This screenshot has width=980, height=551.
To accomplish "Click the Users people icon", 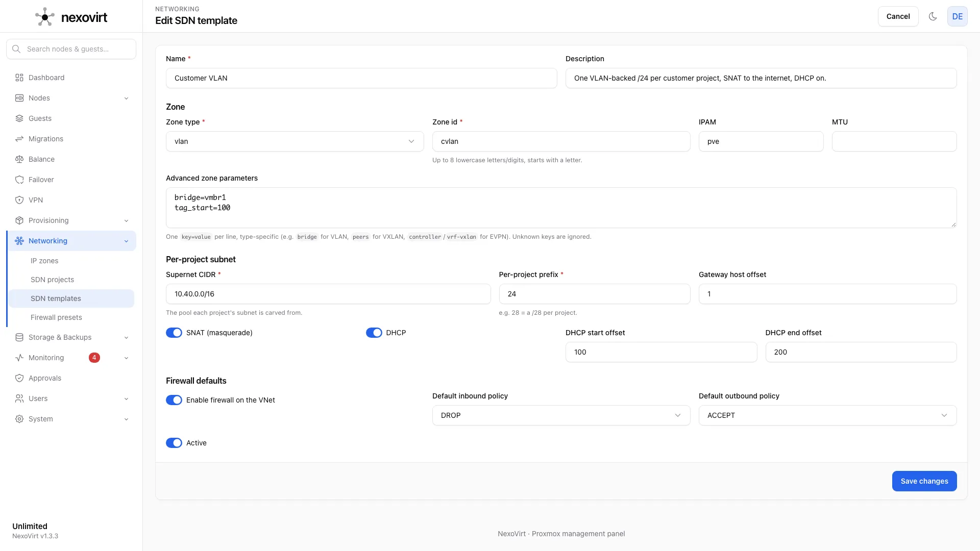I will 19,398.
